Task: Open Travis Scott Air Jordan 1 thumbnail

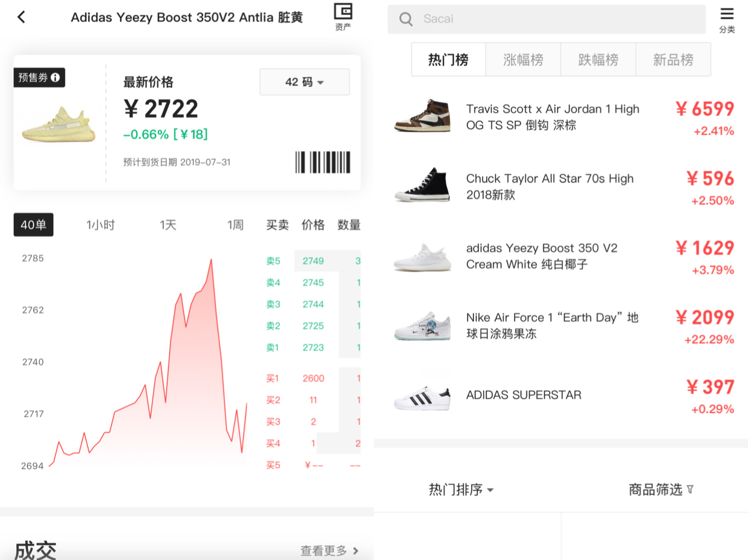Action: pos(423,115)
